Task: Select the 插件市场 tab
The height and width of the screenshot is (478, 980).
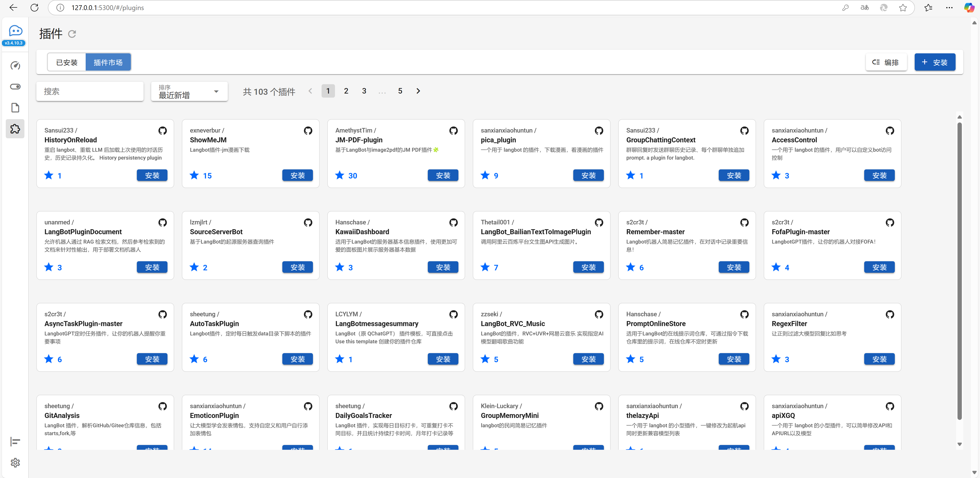Action: pos(108,62)
